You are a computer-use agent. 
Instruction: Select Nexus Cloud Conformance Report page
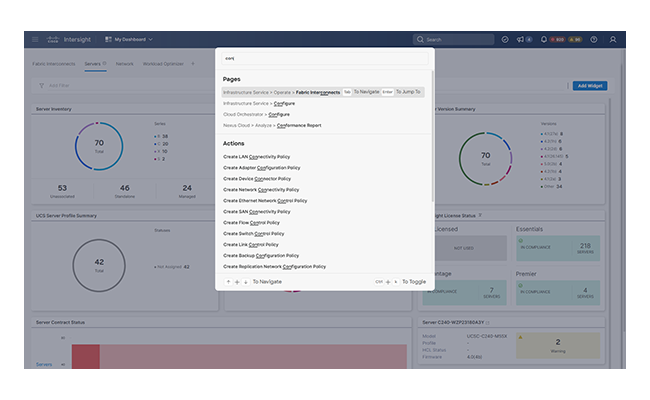pyautogui.click(x=272, y=125)
